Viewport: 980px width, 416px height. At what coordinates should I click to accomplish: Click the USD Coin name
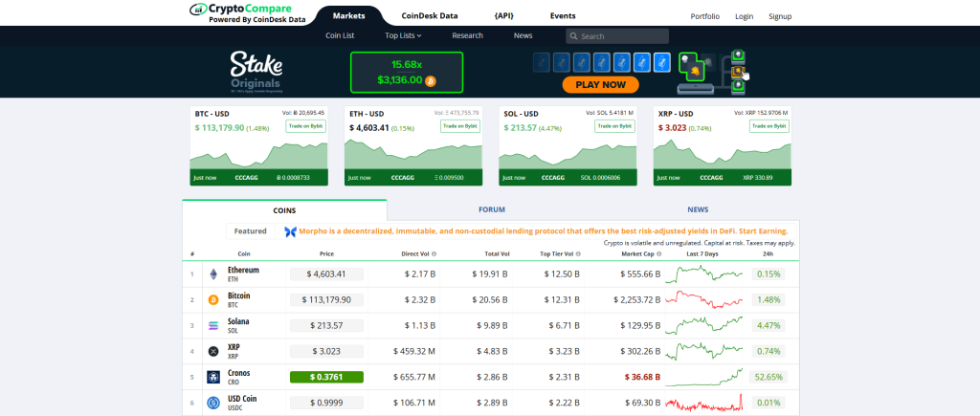pyautogui.click(x=242, y=399)
